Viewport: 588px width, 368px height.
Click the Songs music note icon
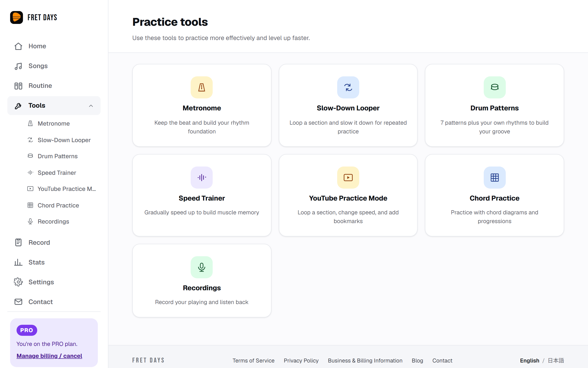[18, 66]
